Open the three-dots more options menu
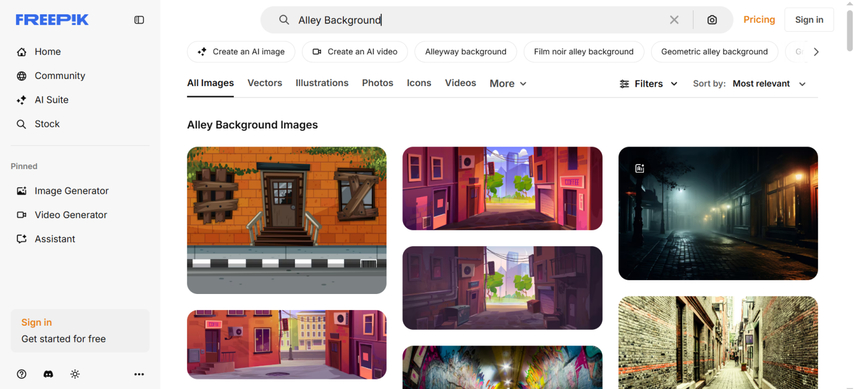The image size is (855, 389). (139, 374)
